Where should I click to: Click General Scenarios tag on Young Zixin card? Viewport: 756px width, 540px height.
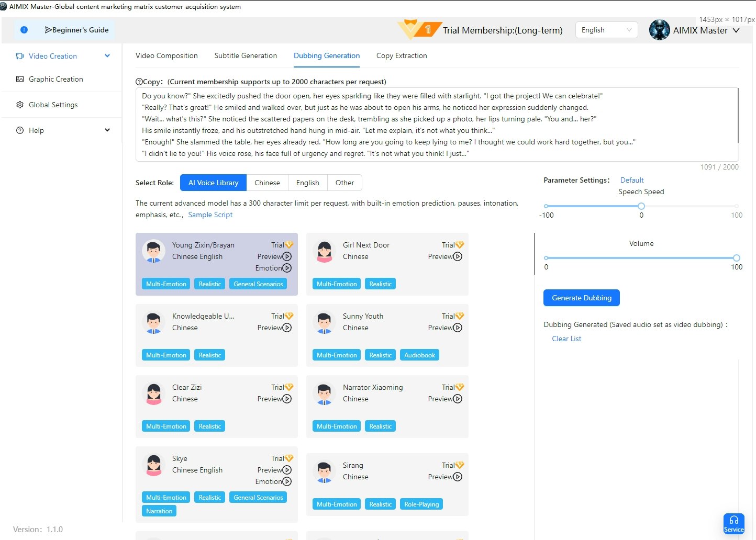coord(258,284)
